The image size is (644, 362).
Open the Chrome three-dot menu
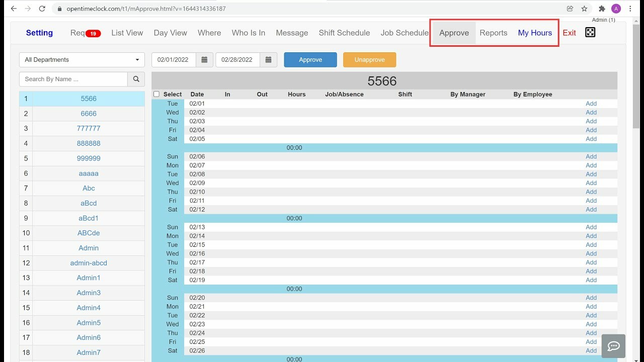[630, 9]
